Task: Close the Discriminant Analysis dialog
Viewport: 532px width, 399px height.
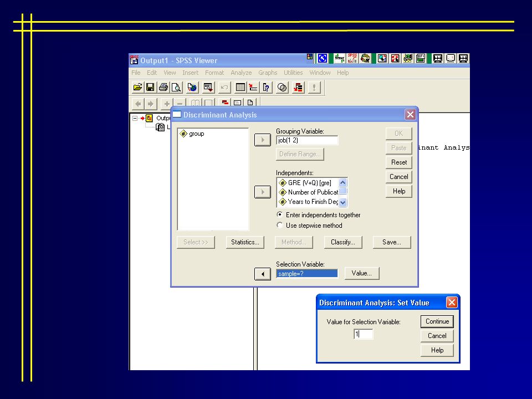Action: [410, 114]
